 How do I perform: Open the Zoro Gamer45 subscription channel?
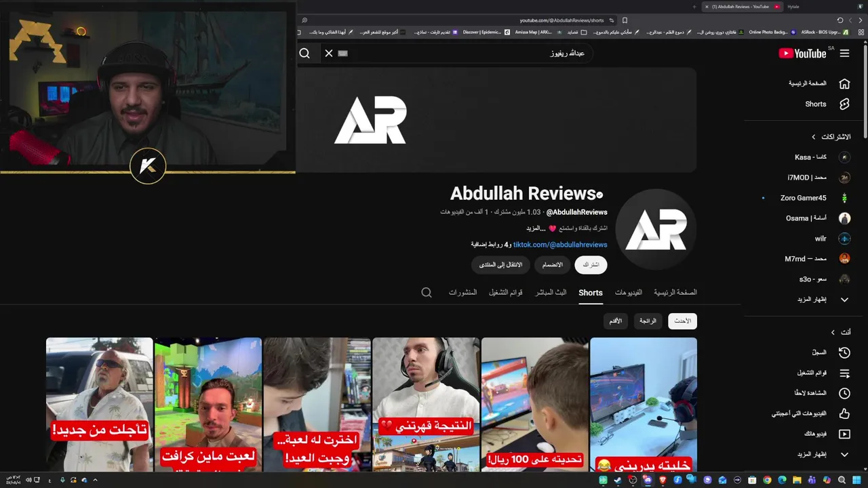[x=815, y=198]
